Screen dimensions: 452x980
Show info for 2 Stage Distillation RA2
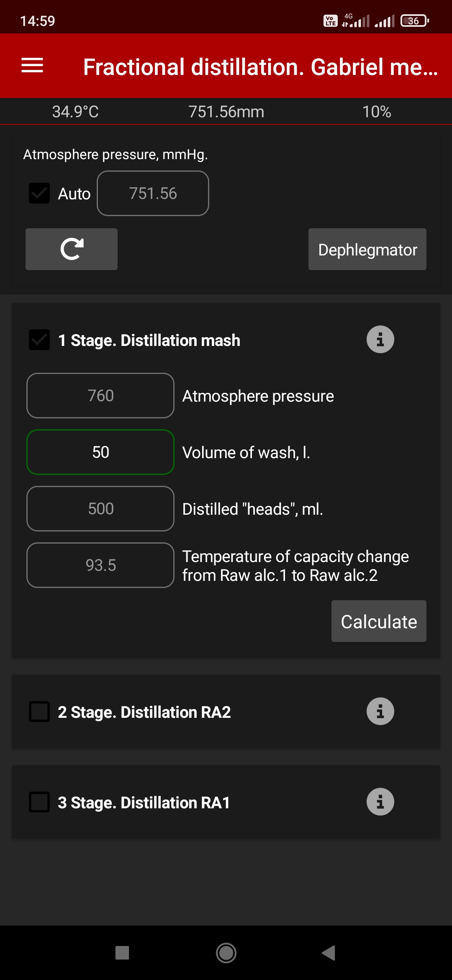point(380,711)
